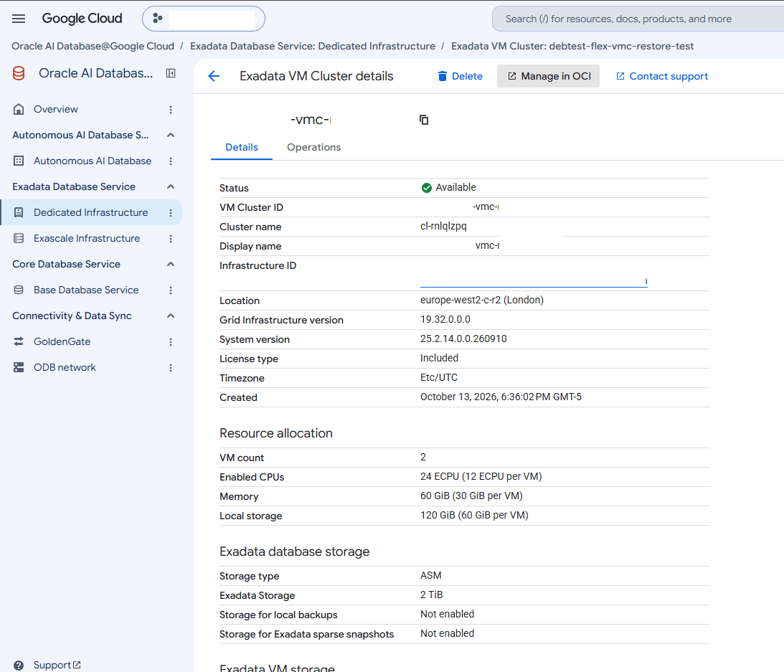This screenshot has width=784, height=672.
Task: Click the Dedicated Infrastructure server icon
Action: [19, 212]
